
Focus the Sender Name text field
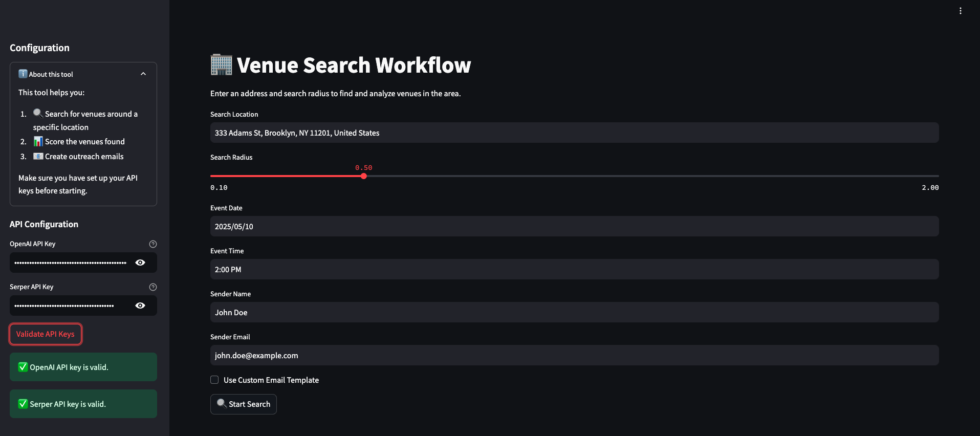(x=574, y=312)
